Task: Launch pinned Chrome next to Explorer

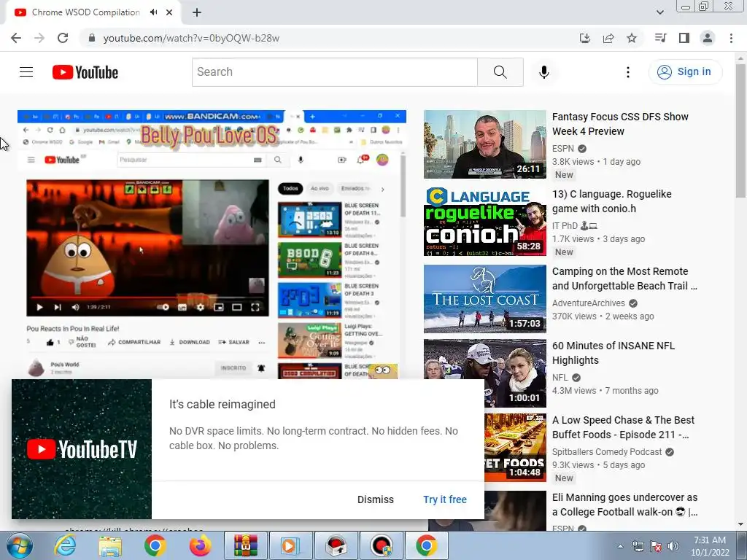Action: point(155,545)
